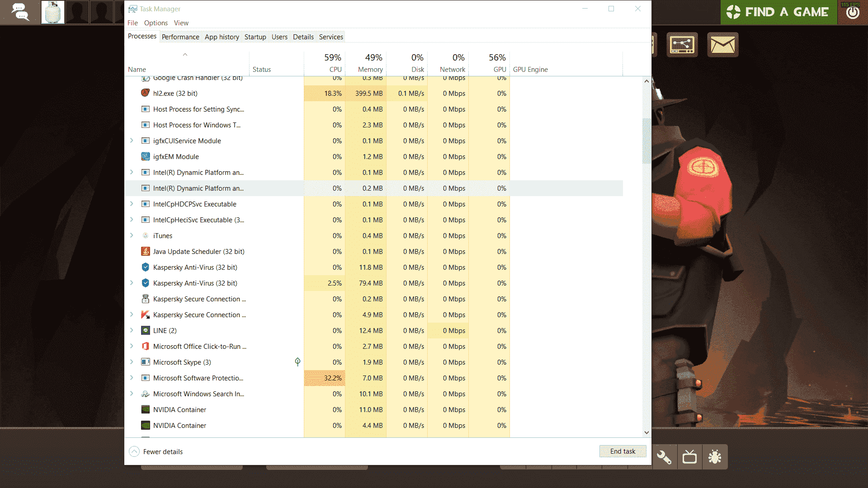Click the game power quit icon

(x=853, y=12)
